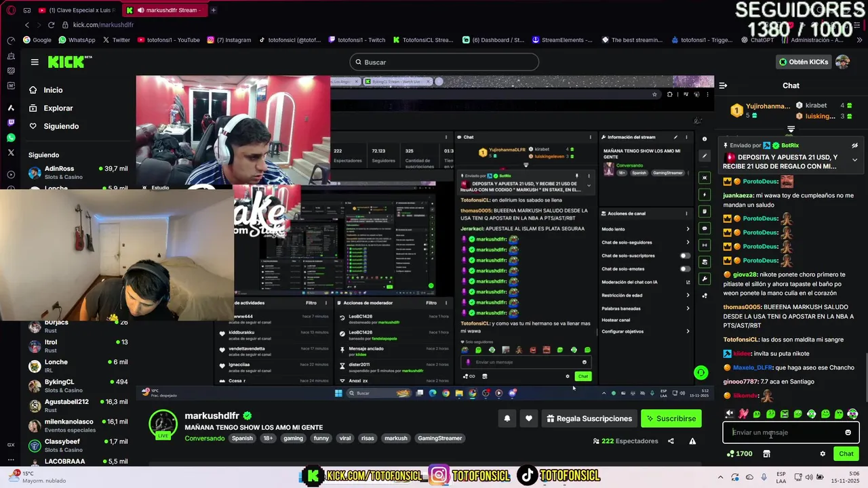Toggle Chat de solo-emotes in streamed dashboard
The width and height of the screenshot is (868, 488).
click(x=685, y=269)
